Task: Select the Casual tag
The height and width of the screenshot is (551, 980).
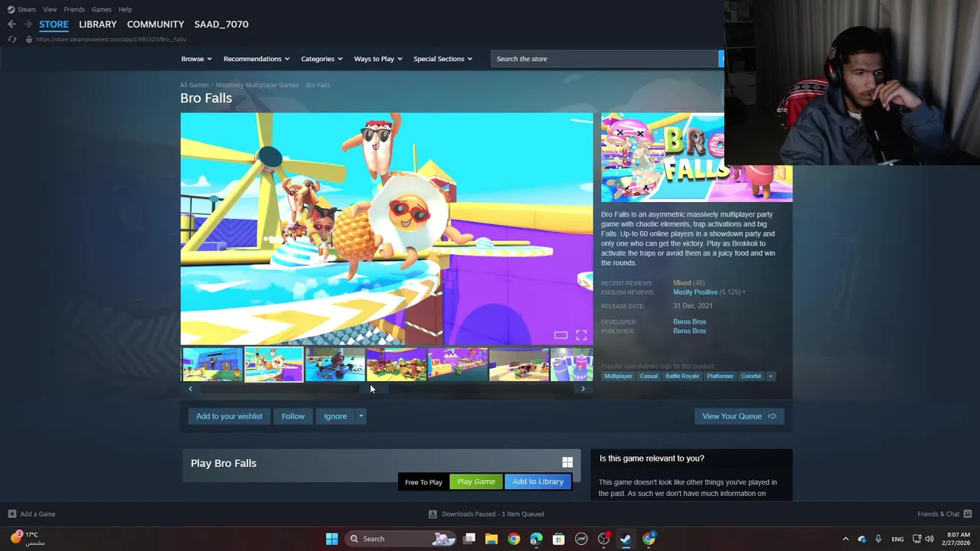Action: tap(648, 376)
